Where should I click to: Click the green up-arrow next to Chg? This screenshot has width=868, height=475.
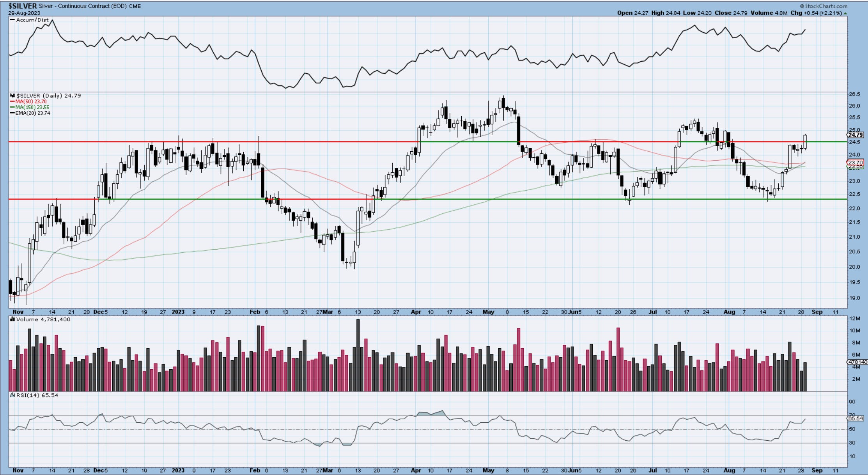845,13
